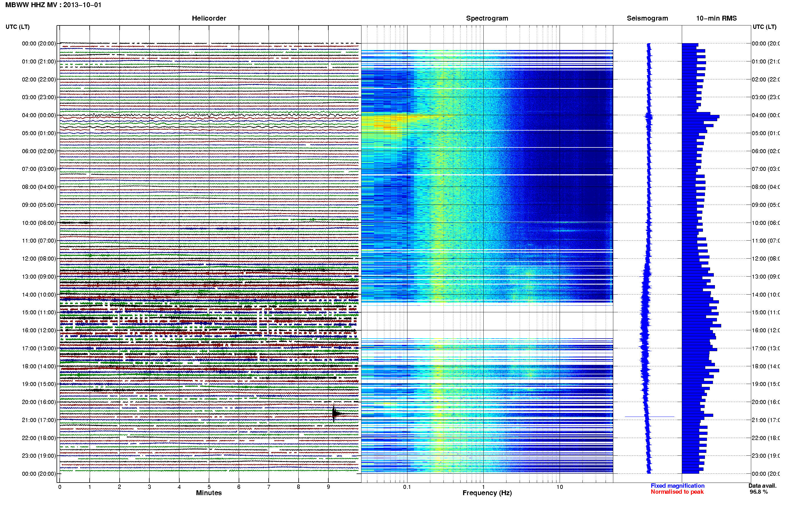Click the '96.8 %' data availability value
The image size is (812, 508).
point(759,492)
